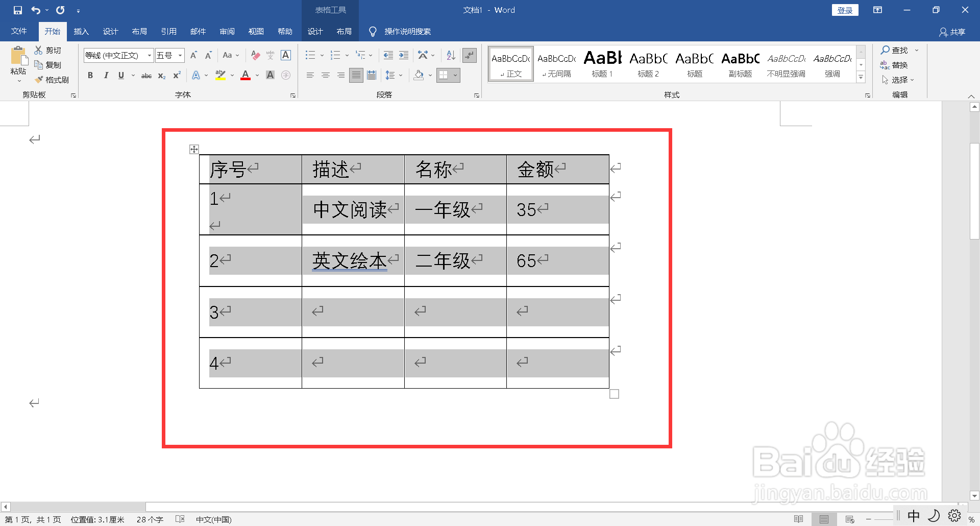Image resolution: width=980 pixels, height=526 pixels.
Task: Expand the styles gallery More arrow
Action: pyautogui.click(x=861, y=78)
